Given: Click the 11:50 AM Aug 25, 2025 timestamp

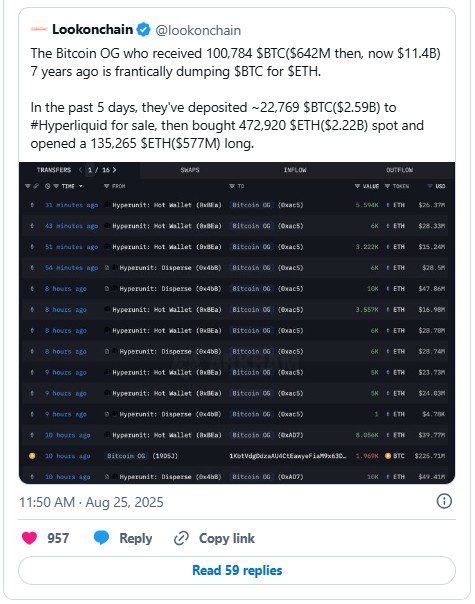Looking at the screenshot, I should tap(91, 502).
